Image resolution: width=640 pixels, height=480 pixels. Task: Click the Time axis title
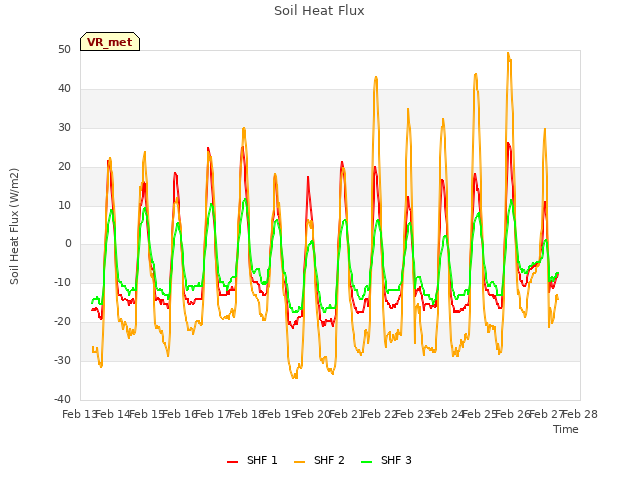[566, 429]
